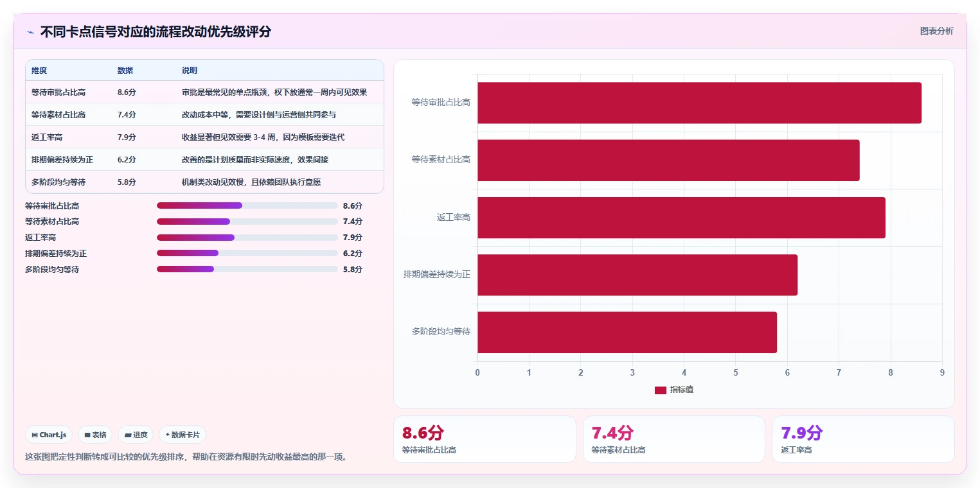This screenshot has height=488, width=980.
Task: Click description starting 机制类改动见效慢
Action: coord(251,182)
